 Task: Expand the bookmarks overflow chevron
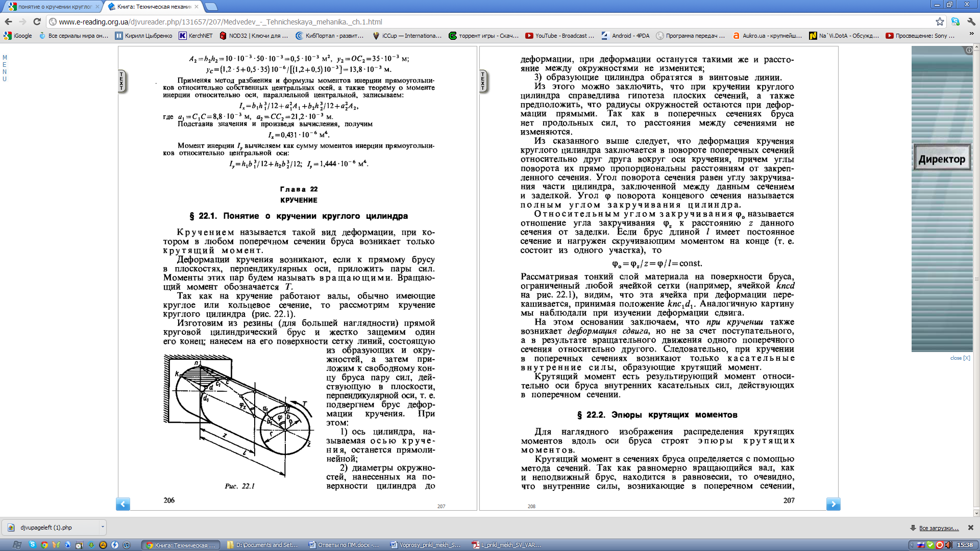coord(971,35)
